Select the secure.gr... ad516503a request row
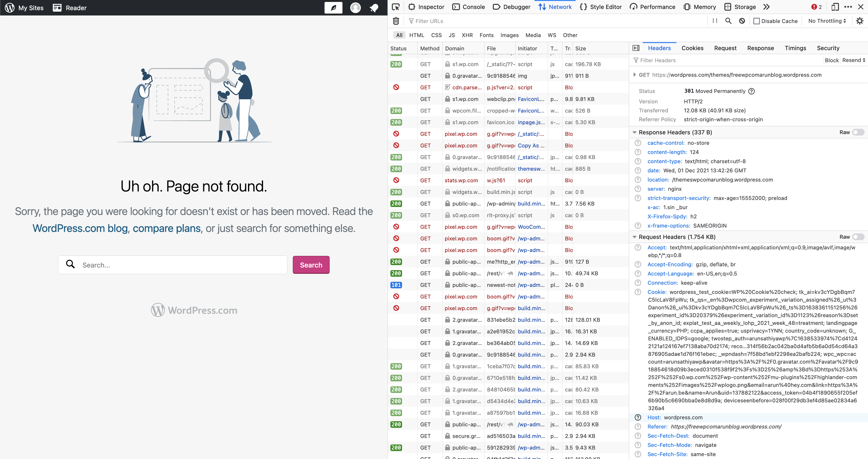The image size is (868, 459). [x=508, y=436]
